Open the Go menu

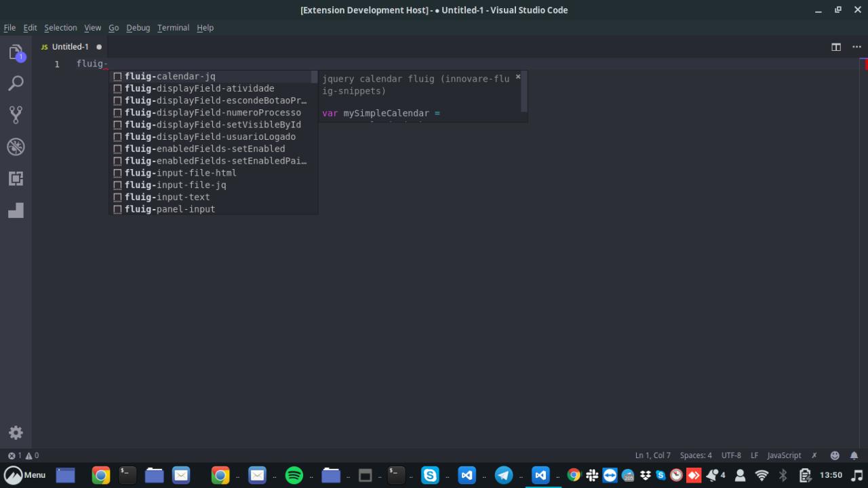coord(113,28)
